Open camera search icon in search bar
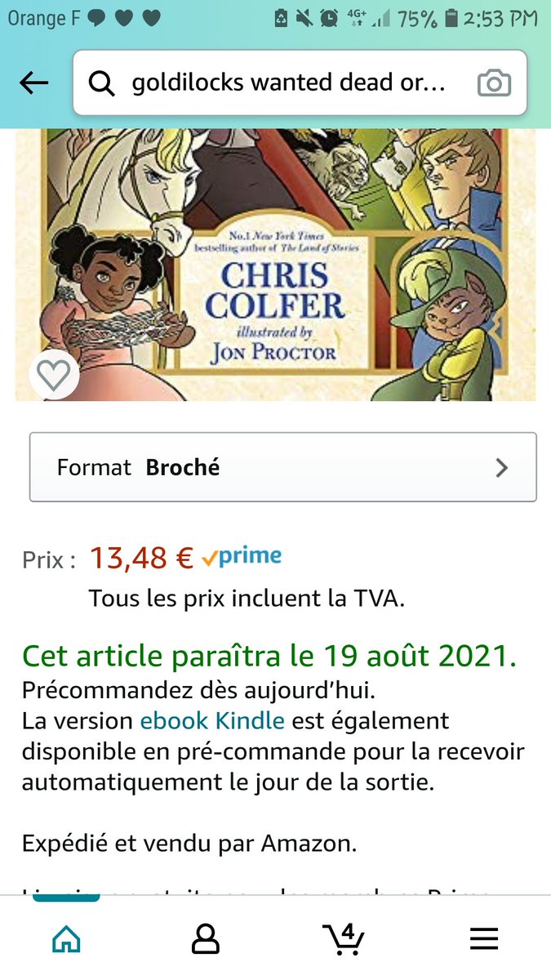Image resolution: width=551 pixels, height=980 pixels. tap(494, 83)
